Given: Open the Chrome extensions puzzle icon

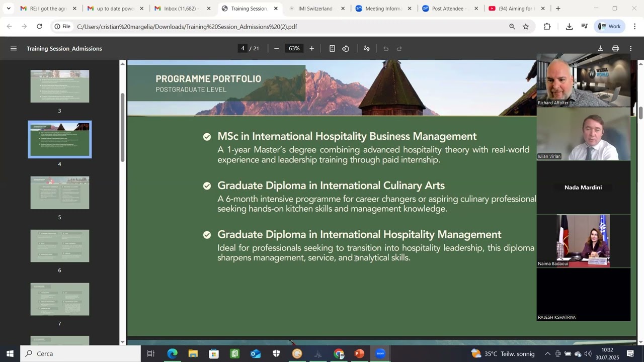Looking at the screenshot, I should click(x=547, y=27).
